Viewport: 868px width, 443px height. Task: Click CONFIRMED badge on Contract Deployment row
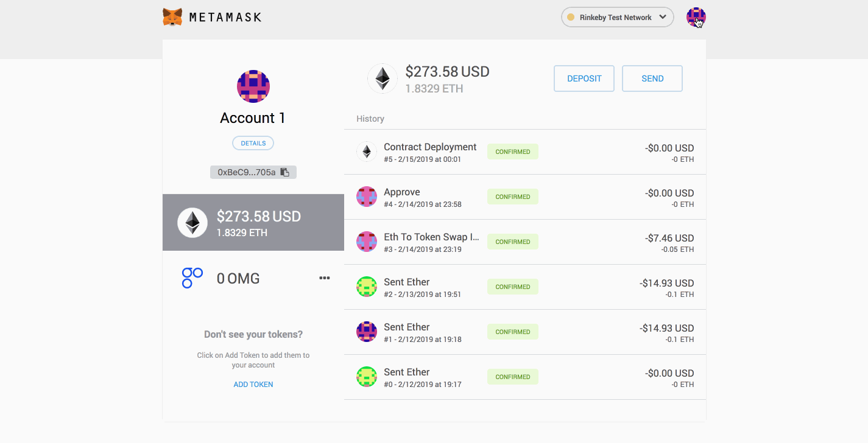(x=513, y=152)
